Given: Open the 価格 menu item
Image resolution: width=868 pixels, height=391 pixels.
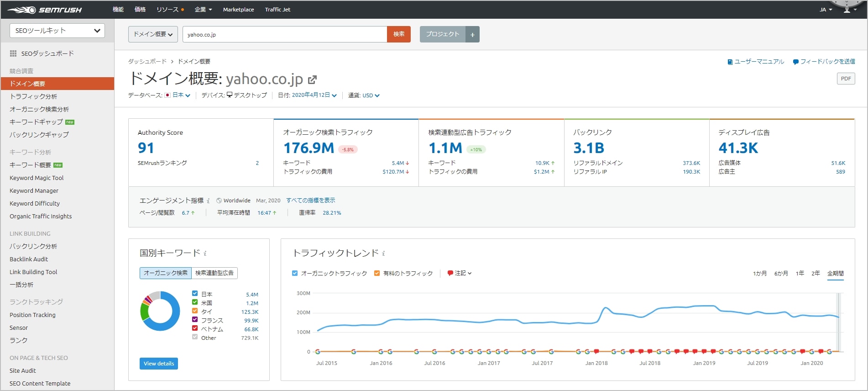Looking at the screenshot, I should (x=140, y=10).
